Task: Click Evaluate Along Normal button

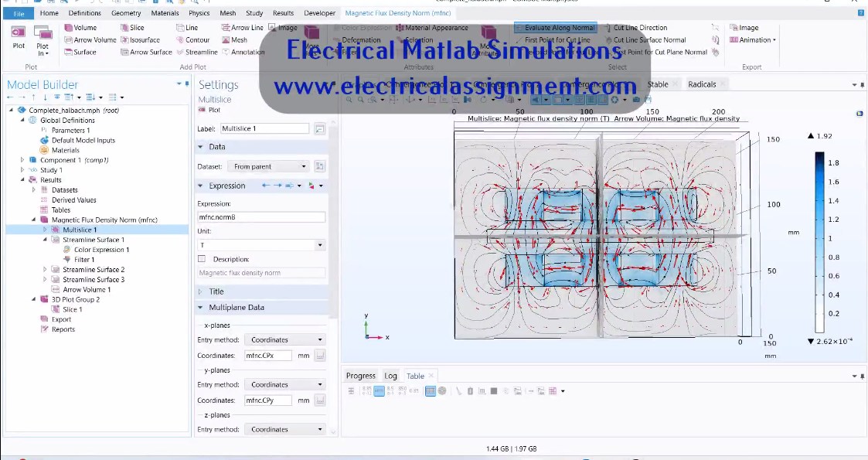Action: (x=555, y=28)
